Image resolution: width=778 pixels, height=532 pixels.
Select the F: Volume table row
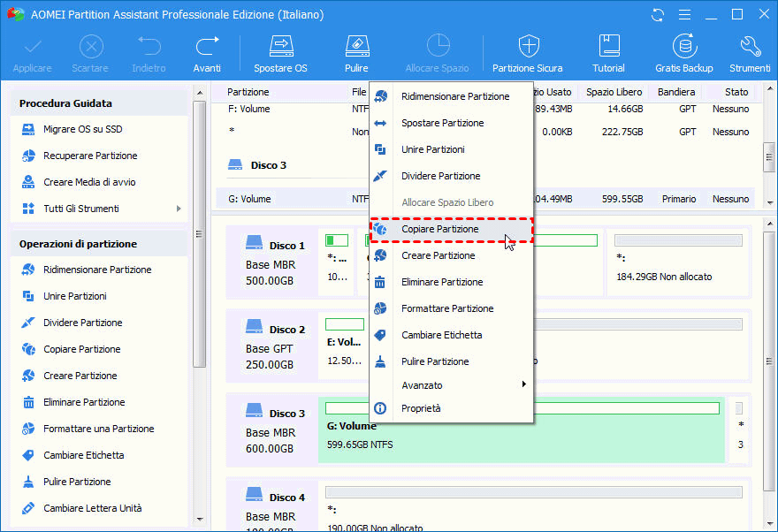485,109
